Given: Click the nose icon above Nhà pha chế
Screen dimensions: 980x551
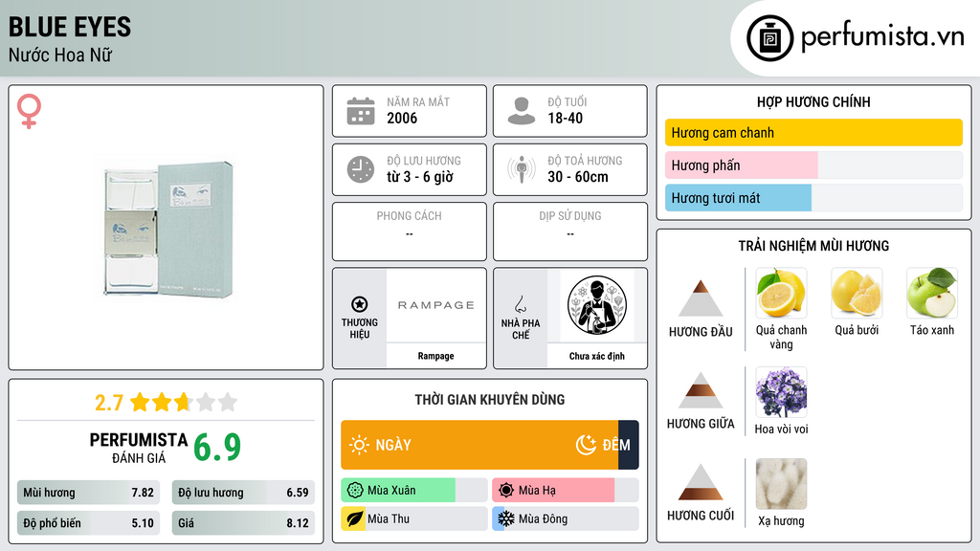Looking at the screenshot, I should click(520, 304).
